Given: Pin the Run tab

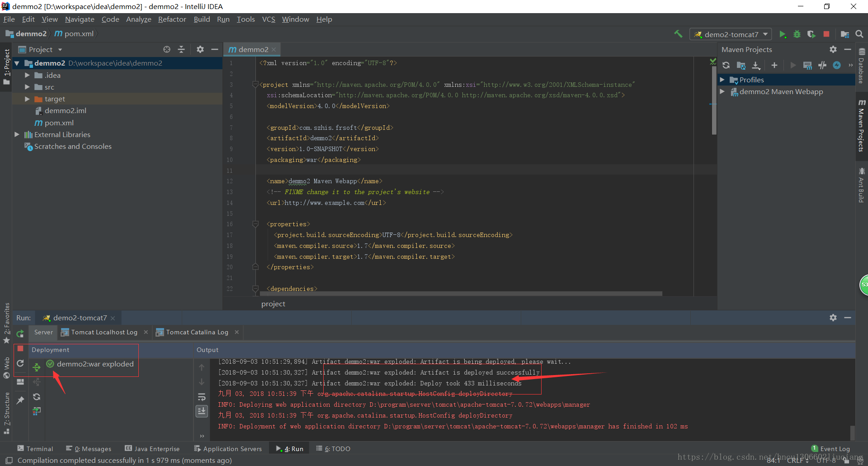Looking at the screenshot, I should [x=20, y=400].
